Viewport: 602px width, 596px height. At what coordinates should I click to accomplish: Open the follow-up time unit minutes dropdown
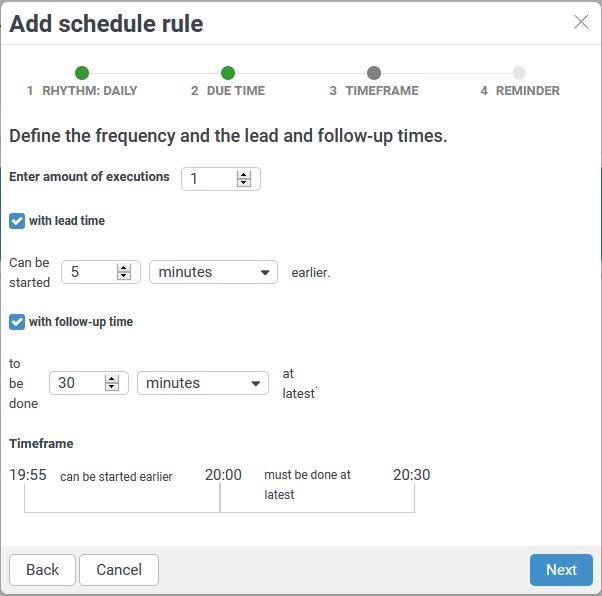(203, 383)
